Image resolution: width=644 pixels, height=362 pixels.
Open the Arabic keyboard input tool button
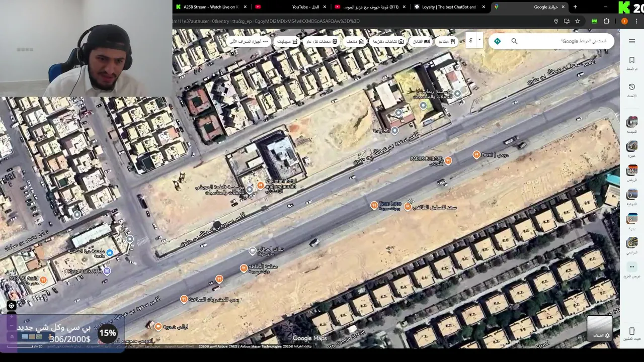click(x=471, y=41)
